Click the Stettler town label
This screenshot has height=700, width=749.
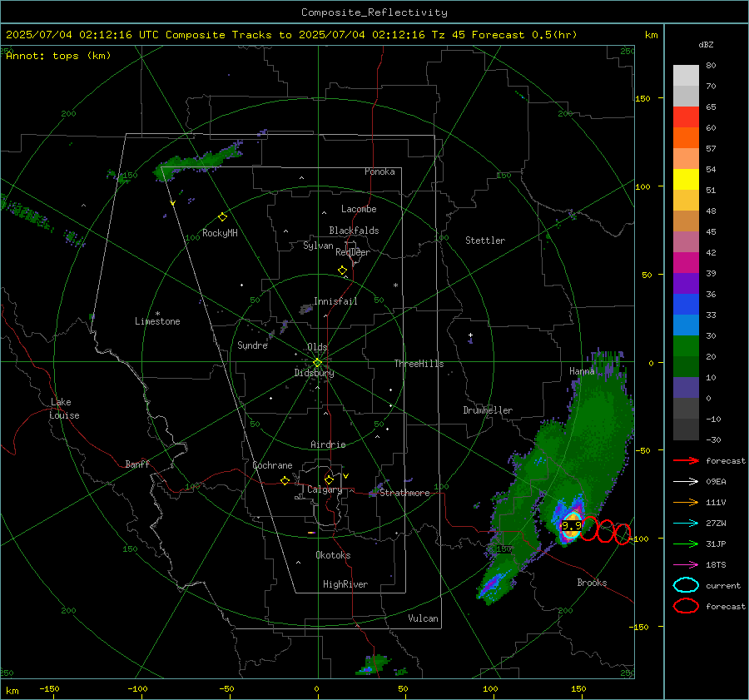(485, 241)
